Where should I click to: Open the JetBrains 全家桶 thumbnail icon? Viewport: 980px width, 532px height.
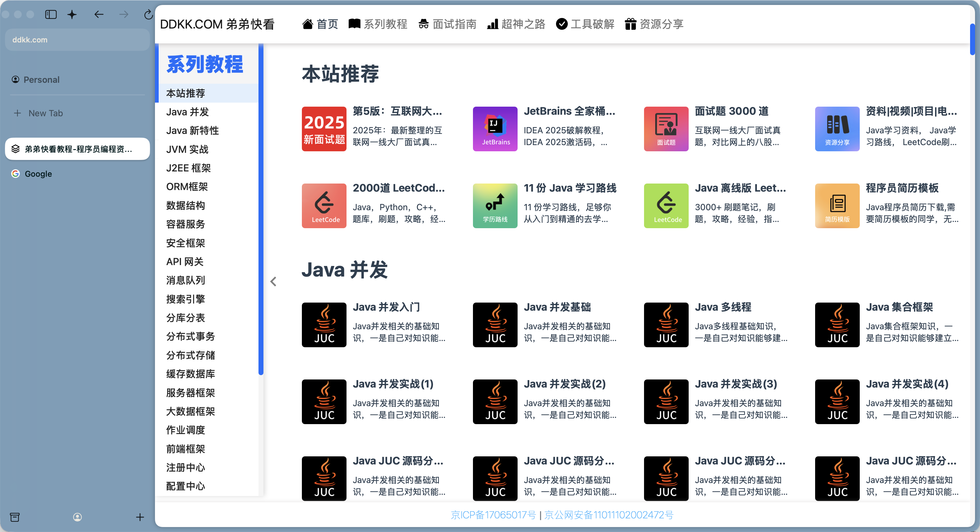(x=495, y=129)
